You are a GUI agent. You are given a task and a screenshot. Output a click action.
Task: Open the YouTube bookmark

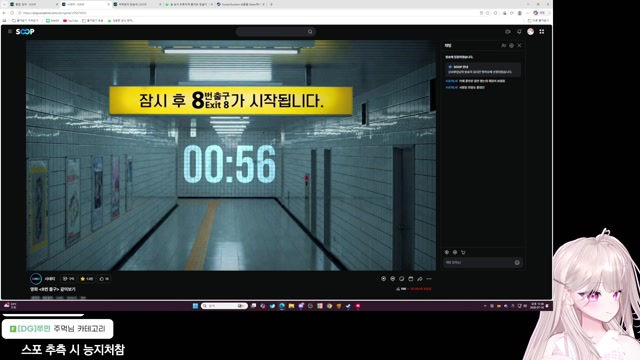tap(71, 20)
